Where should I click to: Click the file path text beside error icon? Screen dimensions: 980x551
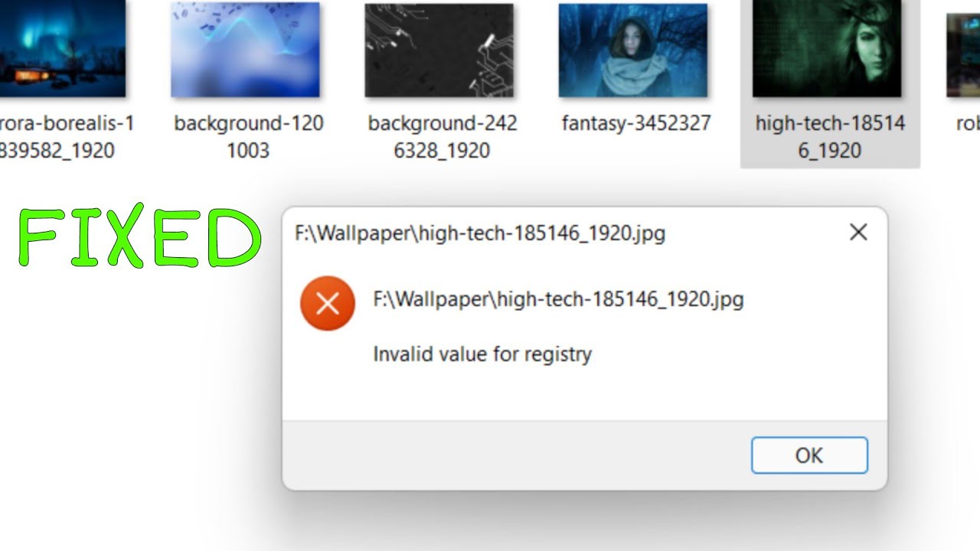[x=558, y=299]
